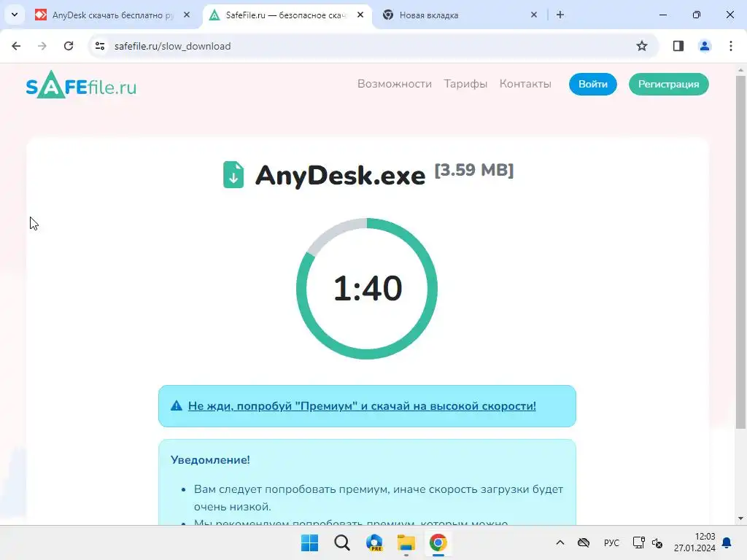Click the back navigation arrow
747x560 pixels.
click(x=16, y=46)
